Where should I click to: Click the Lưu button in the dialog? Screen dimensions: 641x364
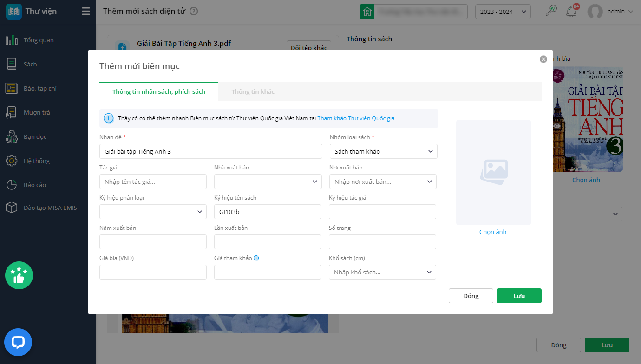519,296
